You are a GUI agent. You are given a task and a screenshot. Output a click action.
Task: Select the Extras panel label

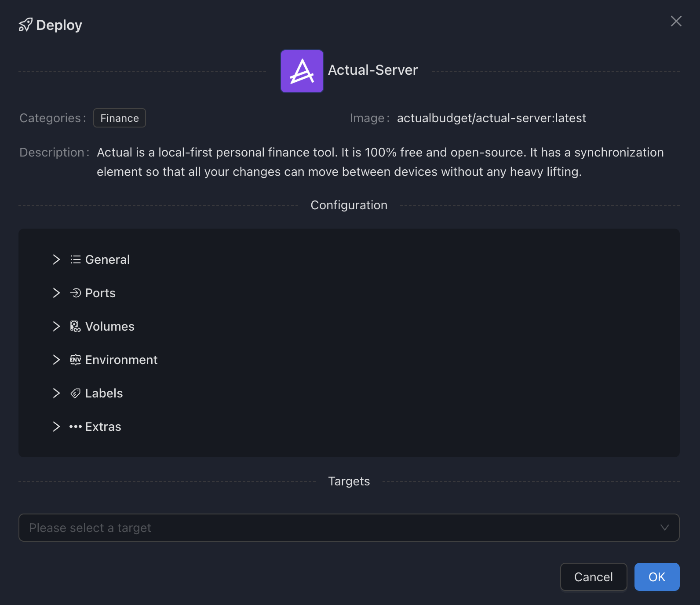point(103,426)
